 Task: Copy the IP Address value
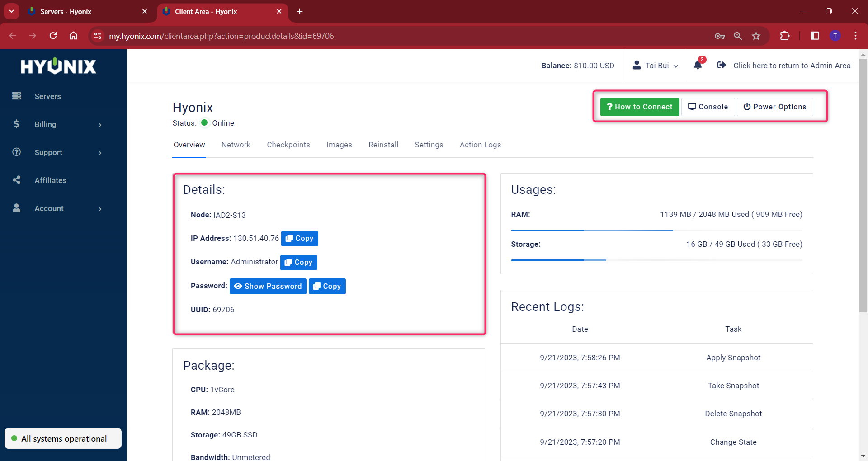coord(299,238)
